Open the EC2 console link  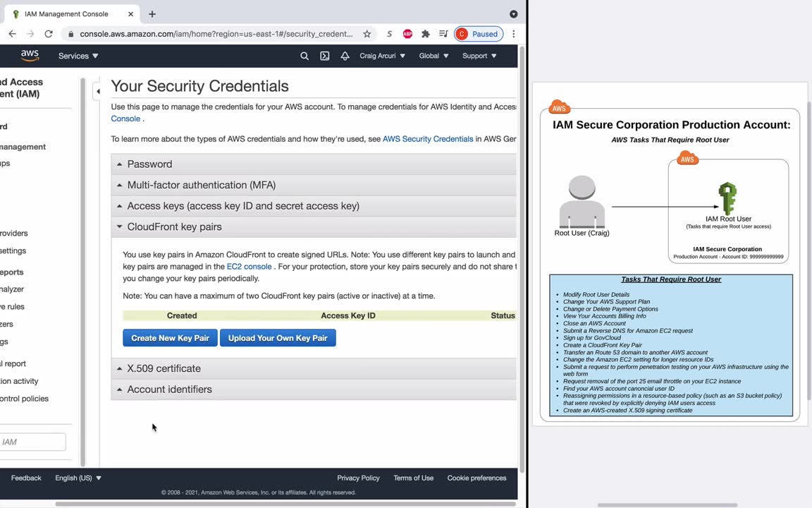coord(249,267)
